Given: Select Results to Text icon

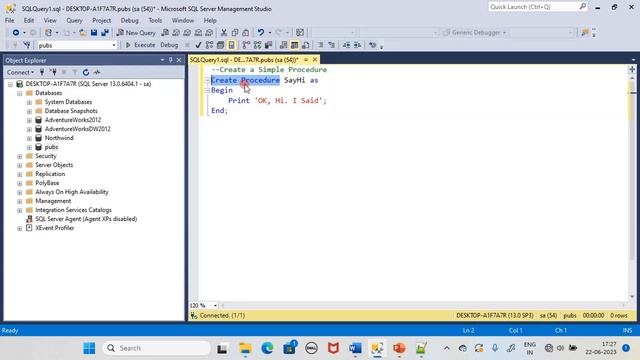Looking at the screenshot, I should [283, 45].
